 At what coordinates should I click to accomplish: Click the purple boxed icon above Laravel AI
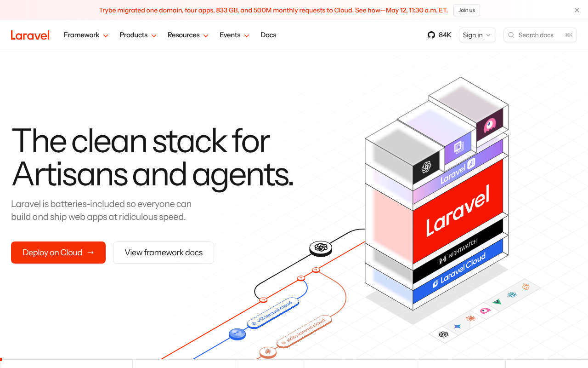pos(458,147)
